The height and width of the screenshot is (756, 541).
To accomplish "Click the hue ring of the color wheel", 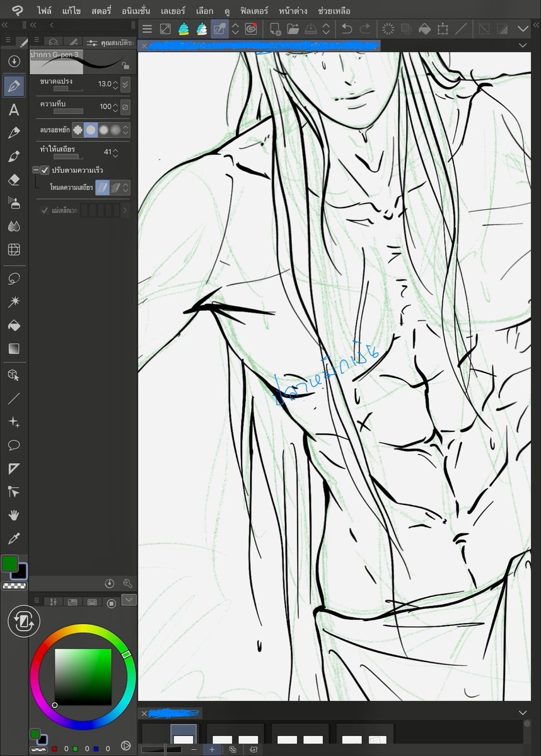I will click(x=83, y=629).
